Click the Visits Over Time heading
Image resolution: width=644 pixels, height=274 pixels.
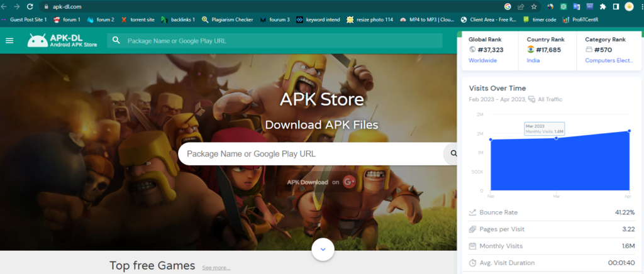click(x=497, y=88)
